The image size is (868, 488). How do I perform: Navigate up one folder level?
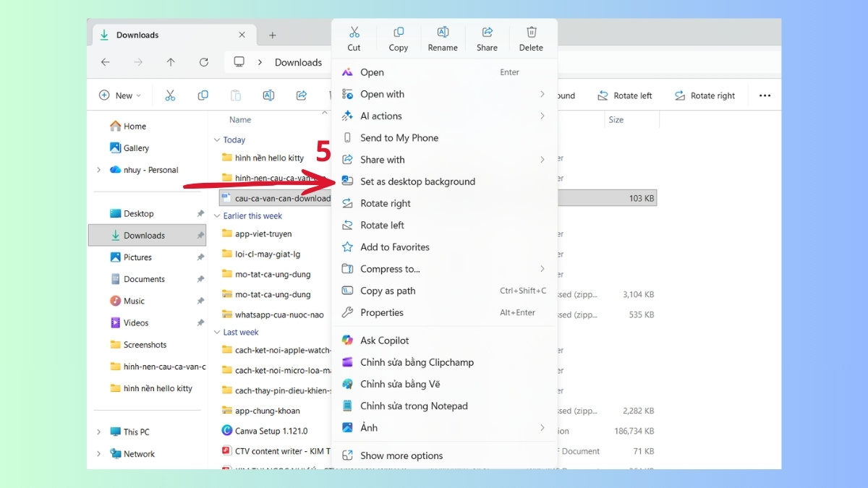click(x=171, y=62)
